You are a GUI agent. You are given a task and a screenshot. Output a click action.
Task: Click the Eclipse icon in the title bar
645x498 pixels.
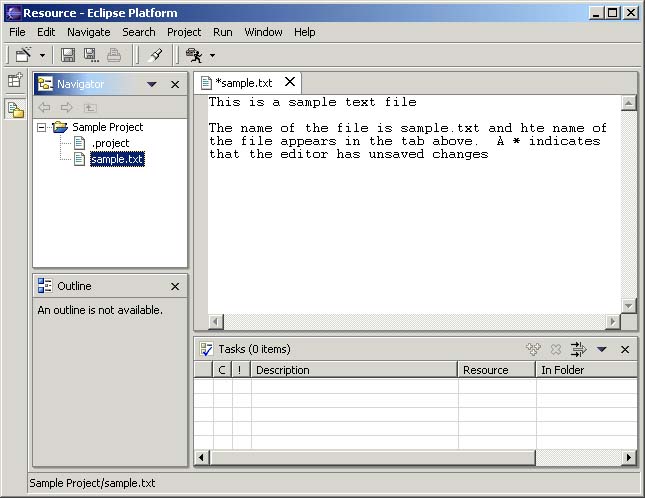pos(13,13)
